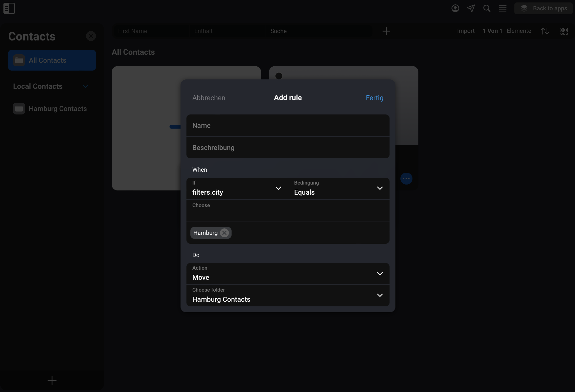The height and width of the screenshot is (392, 575).
Task: Focus the rule Name field
Action: [x=288, y=126]
